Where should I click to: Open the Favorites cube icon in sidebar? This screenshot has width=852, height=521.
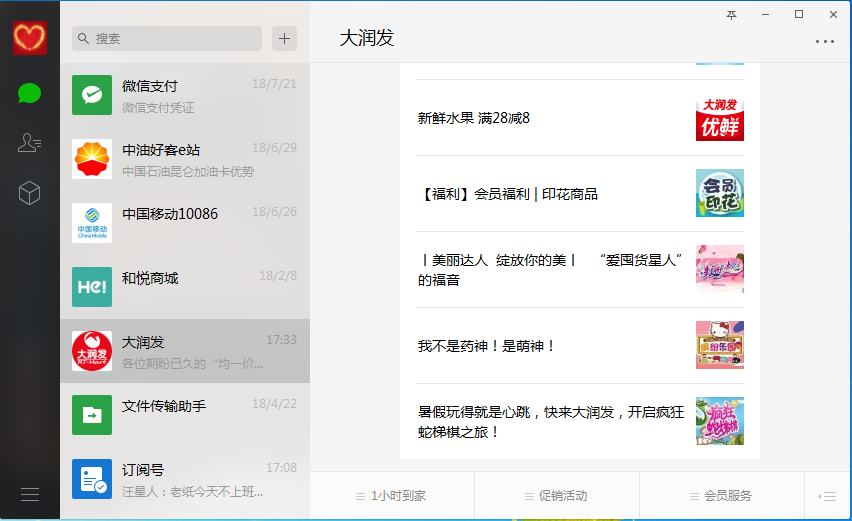pos(29,193)
